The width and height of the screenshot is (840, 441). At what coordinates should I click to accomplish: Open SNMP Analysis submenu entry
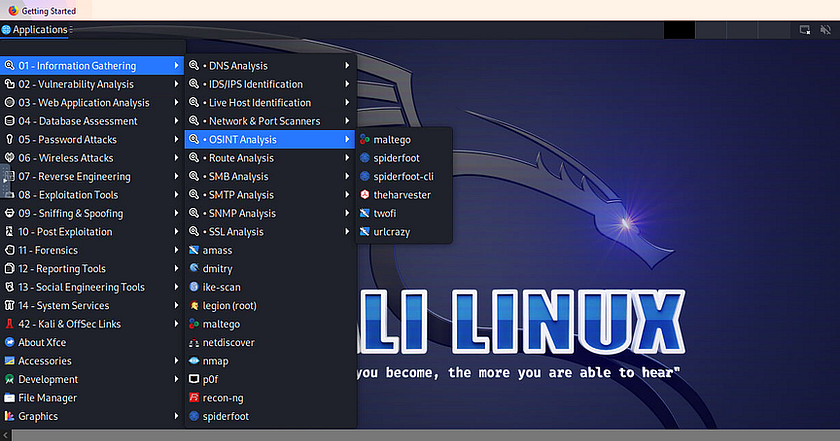point(269,213)
